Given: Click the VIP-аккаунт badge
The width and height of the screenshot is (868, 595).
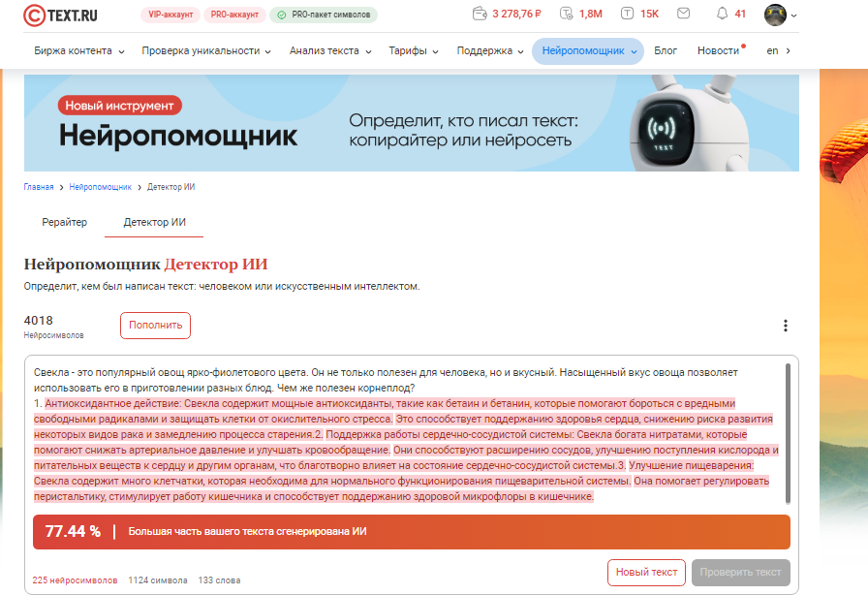Looking at the screenshot, I should 170,15.
